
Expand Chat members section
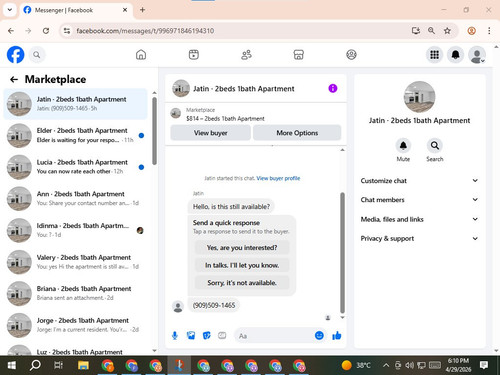(x=419, y=200)
